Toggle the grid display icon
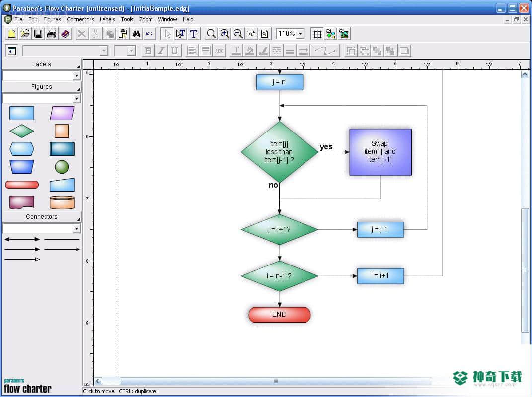This screenshot has width=532, height=397. pos(317,34)
